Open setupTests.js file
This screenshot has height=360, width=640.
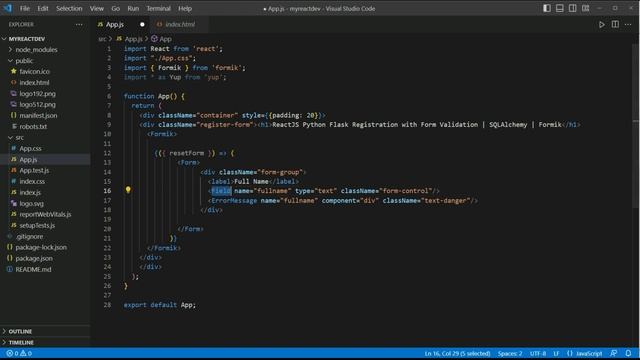[37, 225]
